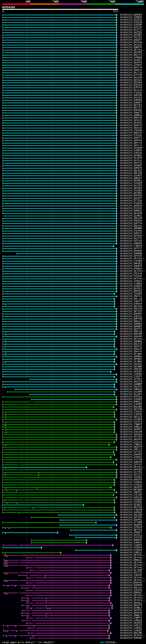Click the UniRef100_B8B2W7 hit label
146x644 pixels.
pos(131,540)
